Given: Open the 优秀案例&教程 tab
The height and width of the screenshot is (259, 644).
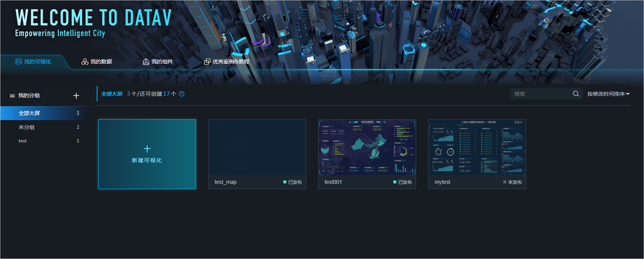Looking at the screenshot, I should 227,62.
